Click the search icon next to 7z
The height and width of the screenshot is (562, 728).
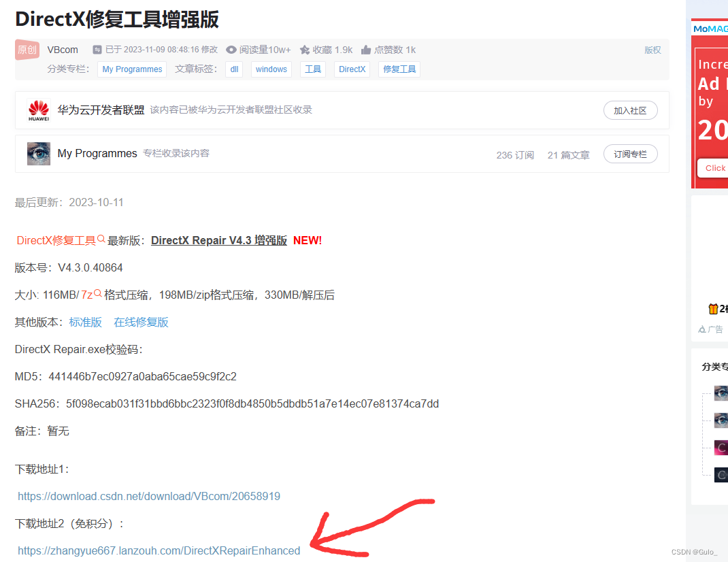tap(97, 293)
